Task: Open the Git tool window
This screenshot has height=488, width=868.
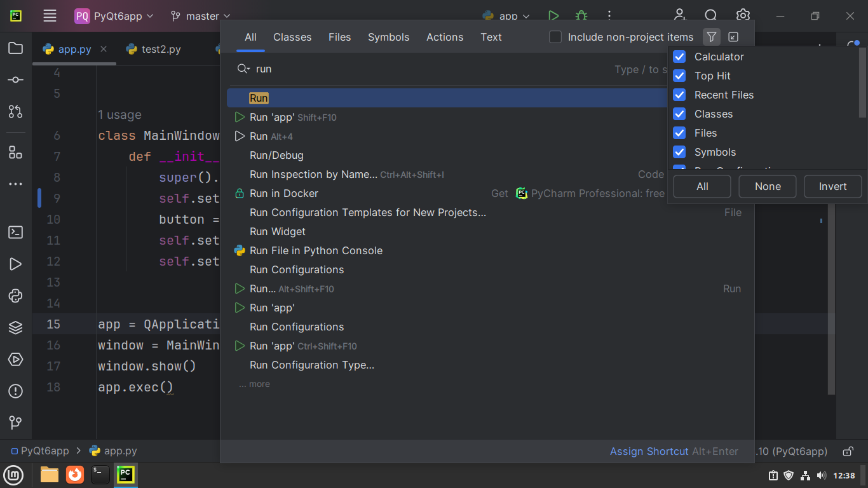Action: point(16,423)
